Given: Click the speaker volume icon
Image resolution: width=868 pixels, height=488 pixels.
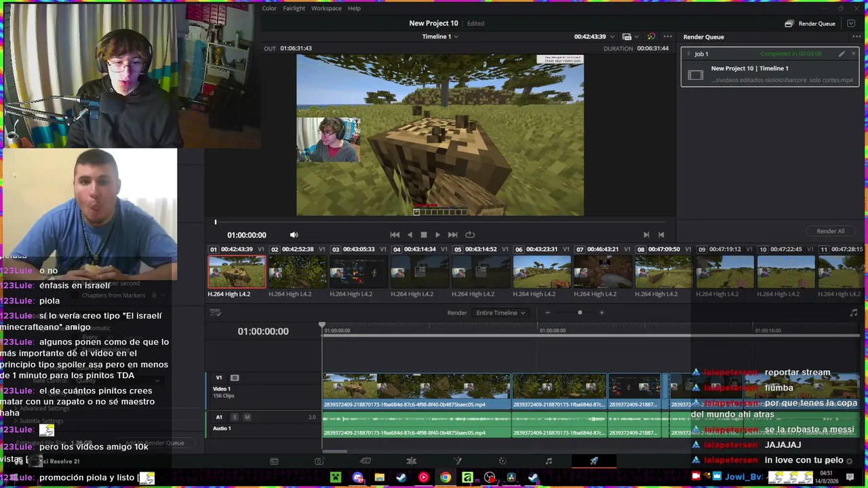Looking at the screenshot, I should 294,235.
